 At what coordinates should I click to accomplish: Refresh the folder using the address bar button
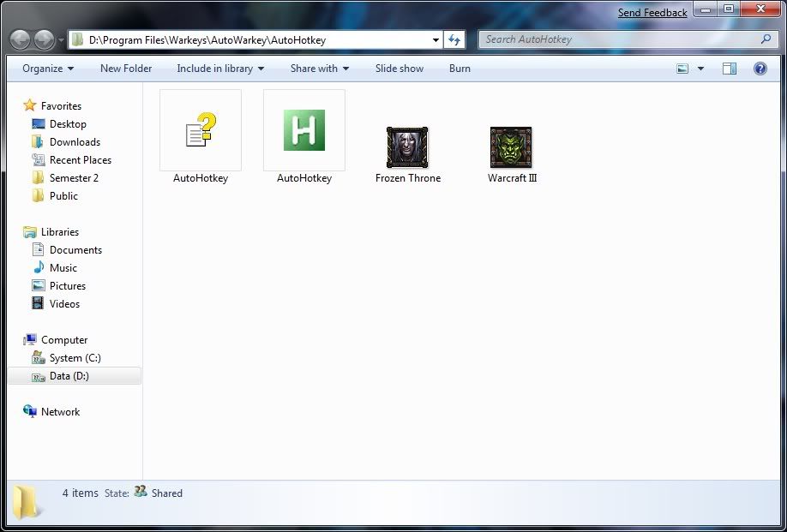pos(454,40)
